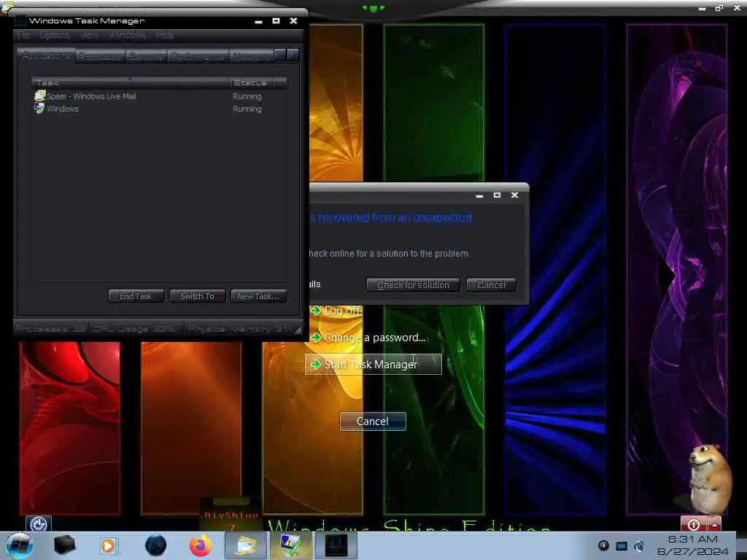Close the Windows Task Manager window
Screen dimensions: 747x560
tap(293, 21)
